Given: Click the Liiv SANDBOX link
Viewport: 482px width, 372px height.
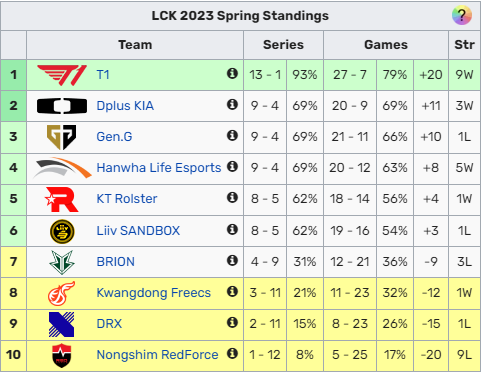Looking at the screenshot, I should [x=138, y=231].
